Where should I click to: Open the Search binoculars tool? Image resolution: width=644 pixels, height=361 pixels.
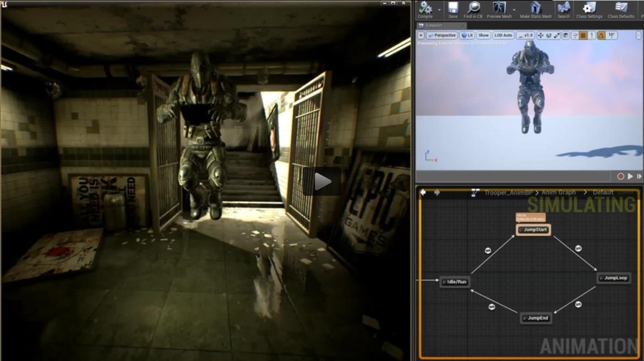[564, 10]
